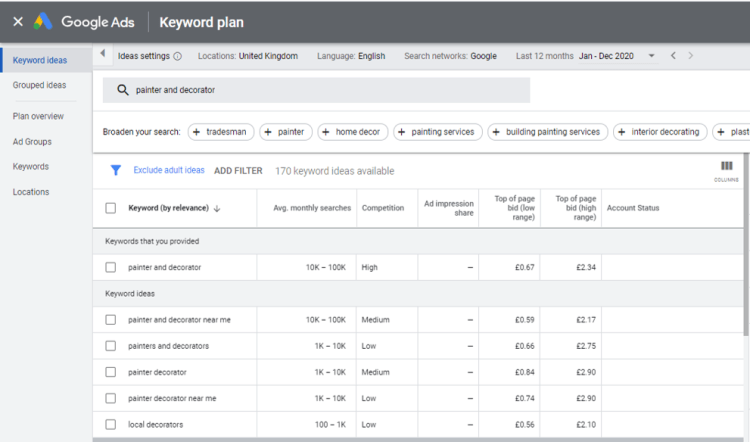Go to previous date range arrow

coord(673,56)
